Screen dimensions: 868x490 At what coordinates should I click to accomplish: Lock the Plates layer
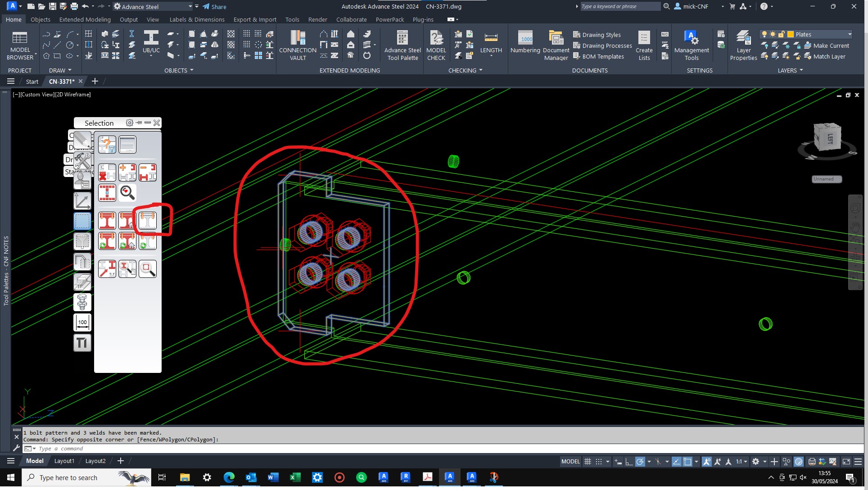coord(782,34)
